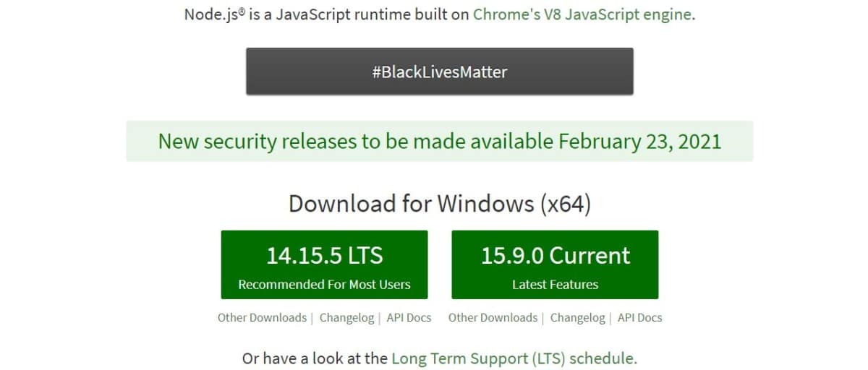Open the Chrome's V8 JavaScript engine link
Image resolution: width=868 pixels, height=370 pixels.
click(x=582, y=14)
